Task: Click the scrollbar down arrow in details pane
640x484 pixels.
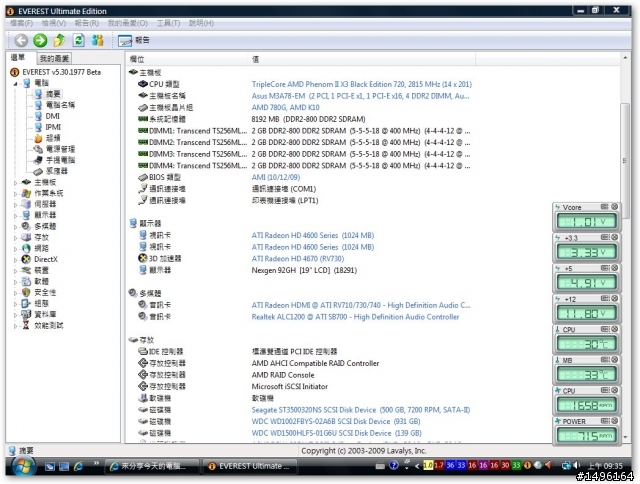Action: point(625,437)
